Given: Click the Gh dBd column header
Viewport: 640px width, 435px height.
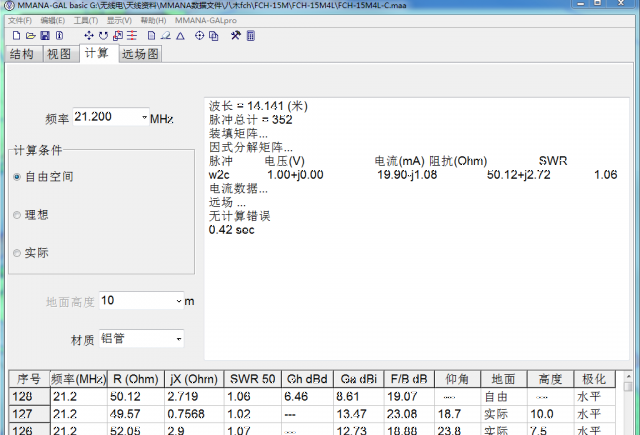Looking at the screenshot, I should [307, 379].
